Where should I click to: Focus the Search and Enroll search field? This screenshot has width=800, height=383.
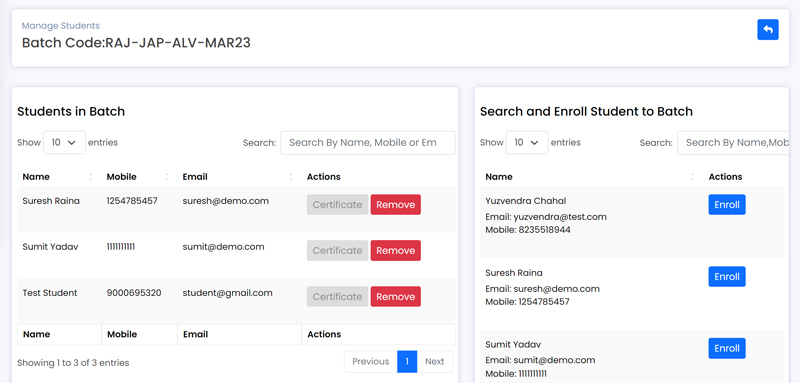(x=733, y=143)
